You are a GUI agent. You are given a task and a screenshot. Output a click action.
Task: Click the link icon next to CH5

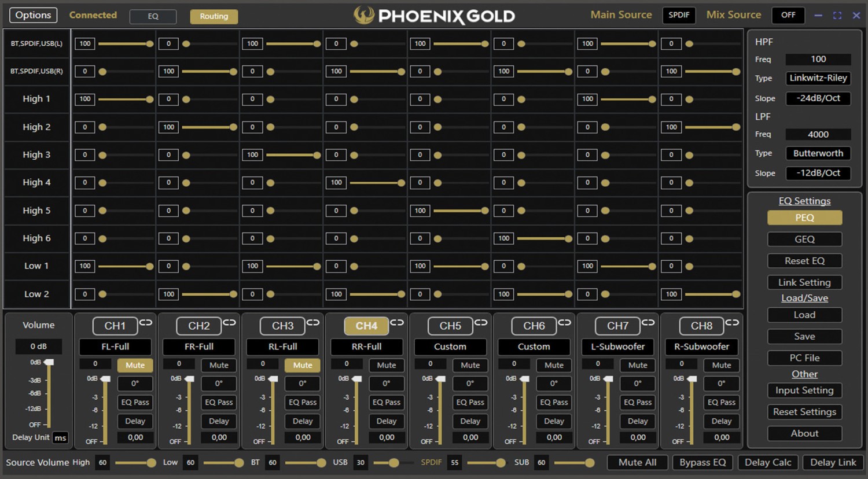[x=481, y=322]
